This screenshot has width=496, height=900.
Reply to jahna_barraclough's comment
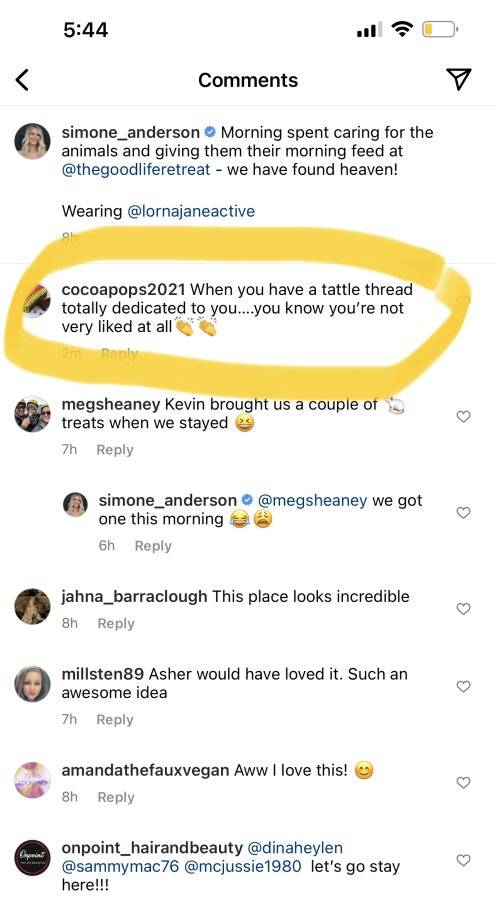(x=116, y=624)
